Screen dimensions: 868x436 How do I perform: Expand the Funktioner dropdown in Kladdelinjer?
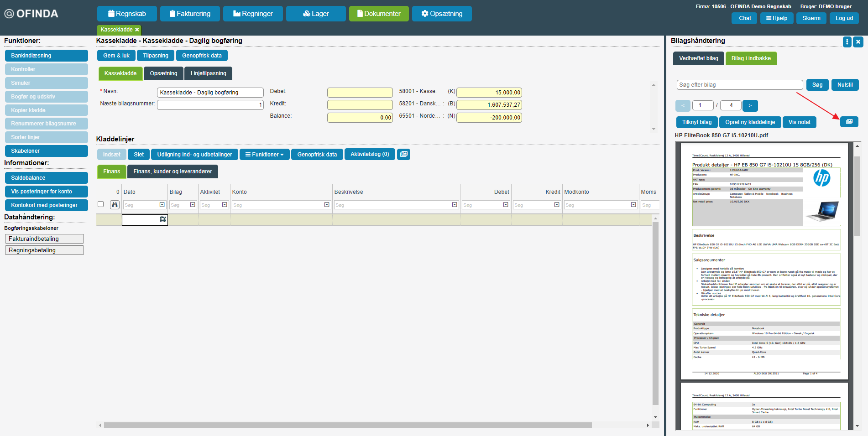click(x=265, y=155)
